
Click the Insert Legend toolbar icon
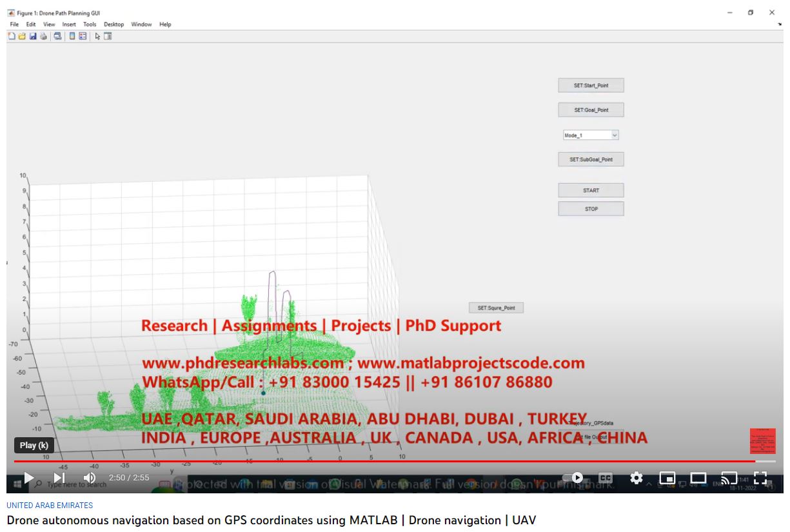[83, 36]
